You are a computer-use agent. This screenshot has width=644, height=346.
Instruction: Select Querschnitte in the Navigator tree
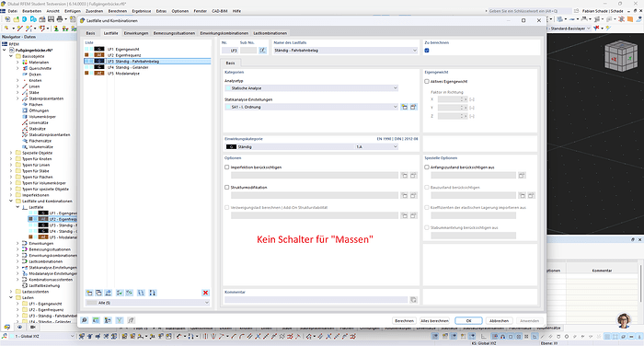[x=40, y=68]
